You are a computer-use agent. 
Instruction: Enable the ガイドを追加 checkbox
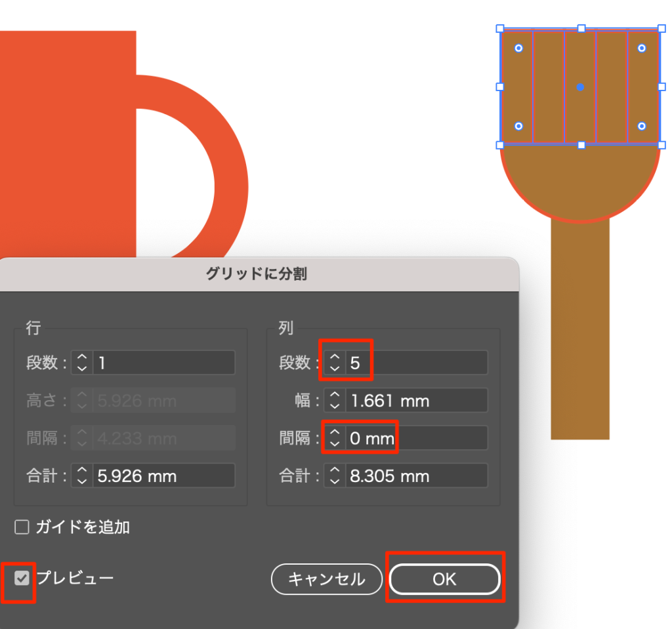click(x=22, y=527)
